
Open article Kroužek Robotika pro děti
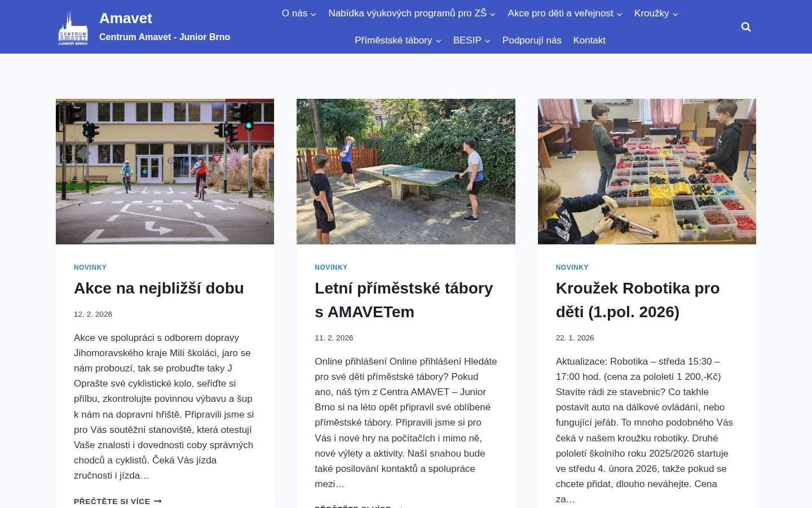[638, 300]
